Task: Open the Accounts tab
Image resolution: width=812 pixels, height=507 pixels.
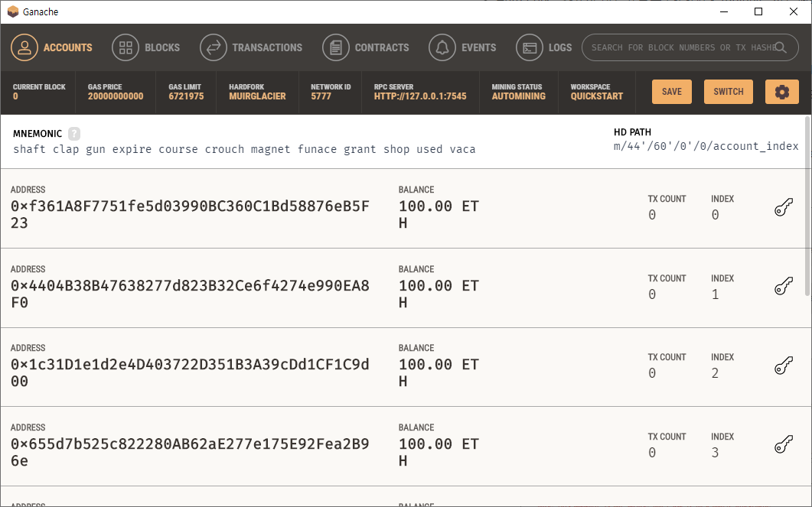Action: click(x=51, y=47)
